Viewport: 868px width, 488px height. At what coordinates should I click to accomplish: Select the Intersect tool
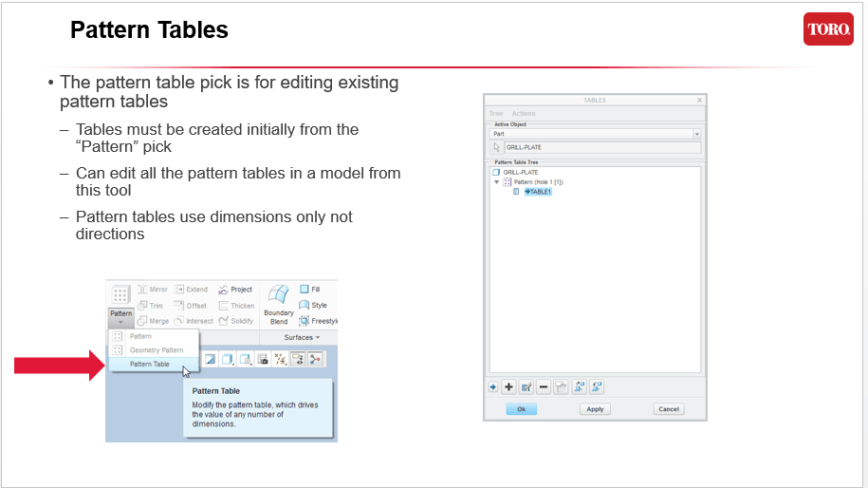click(194, 321)
